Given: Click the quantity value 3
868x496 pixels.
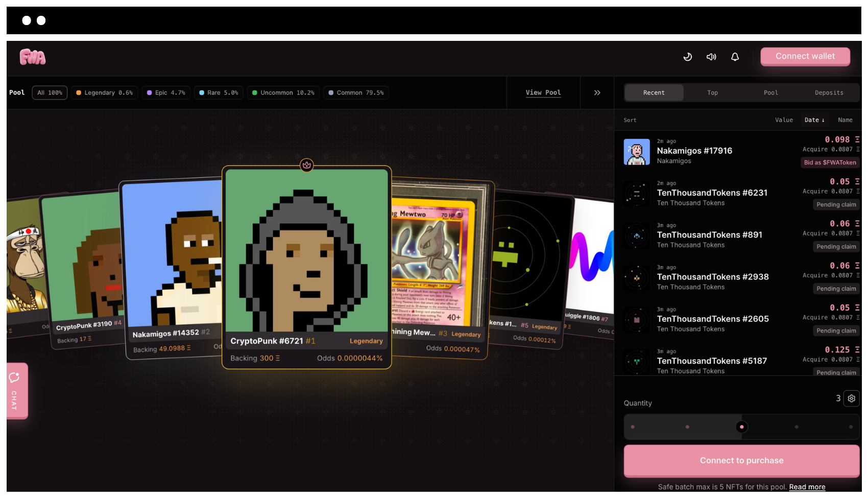Looking at the screenshot, I should tap(838, 398).
